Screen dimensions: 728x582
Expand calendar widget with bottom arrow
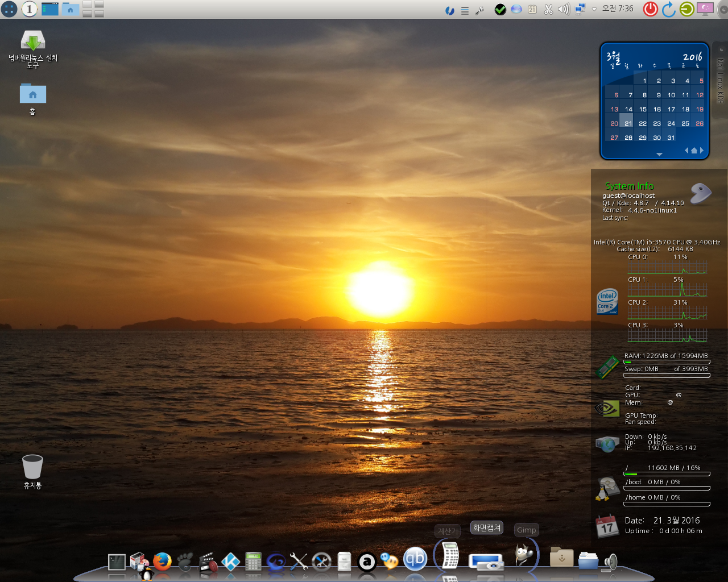point(659,154)
